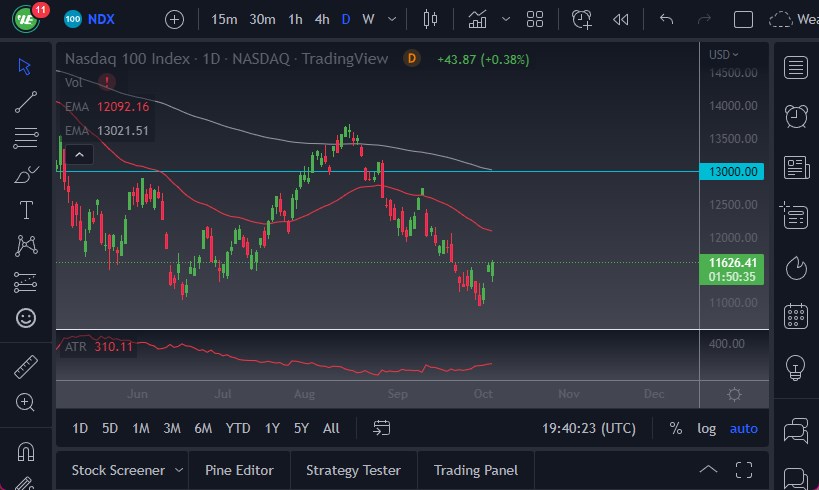Screen dimensions: 819x490
Task: Open the ideas lightbulb icon
Action: [796, 365]
